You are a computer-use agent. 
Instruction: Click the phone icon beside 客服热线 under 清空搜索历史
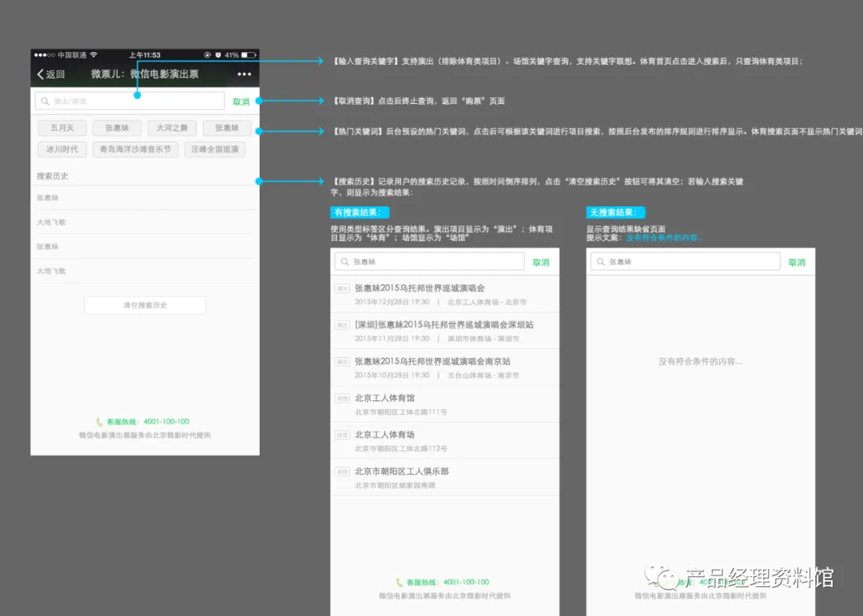[99, 422]
